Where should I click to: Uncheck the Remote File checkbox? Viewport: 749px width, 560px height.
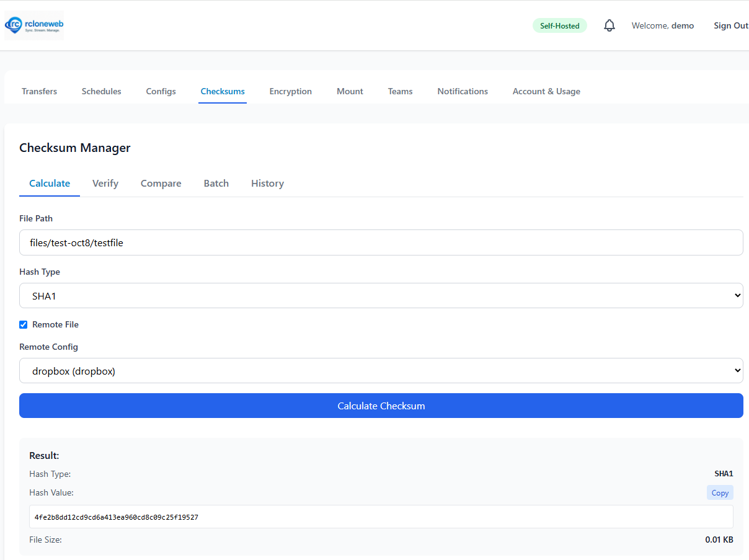pos(24,324)
